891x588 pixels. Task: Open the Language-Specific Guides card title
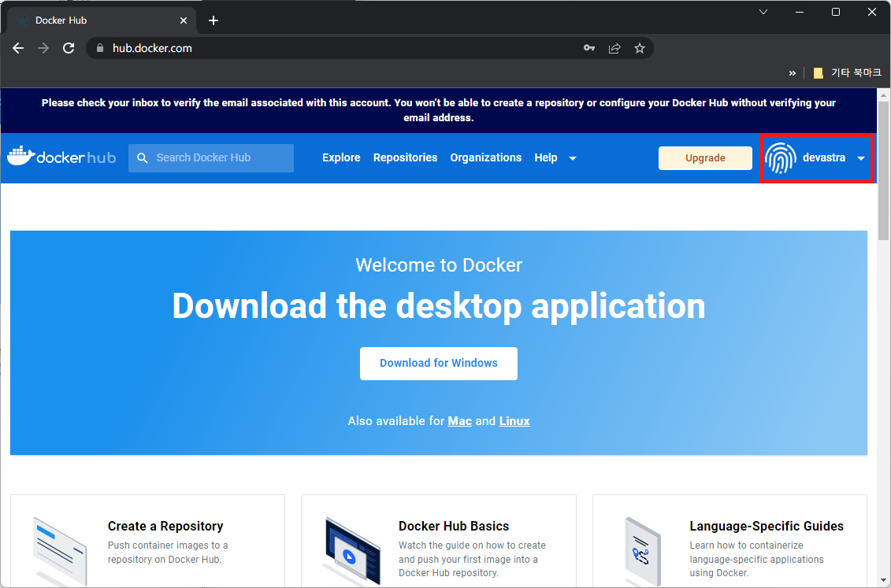(767, 526)
